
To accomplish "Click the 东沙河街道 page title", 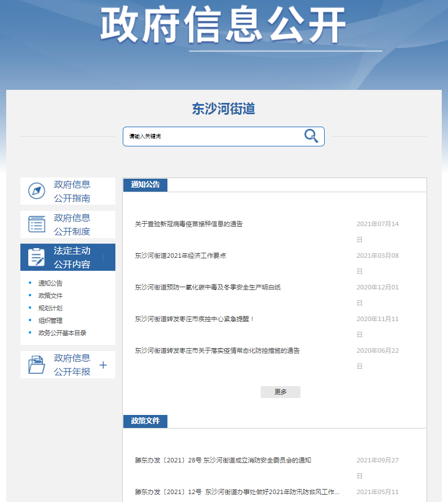I will [223, 109].
